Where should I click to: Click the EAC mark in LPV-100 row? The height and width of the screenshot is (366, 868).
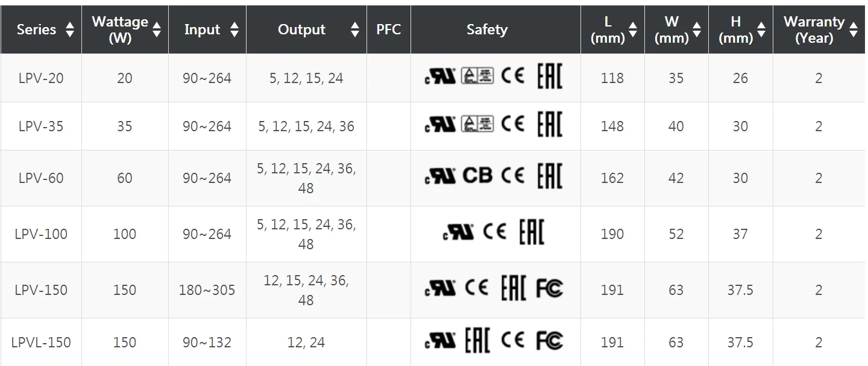532,233
